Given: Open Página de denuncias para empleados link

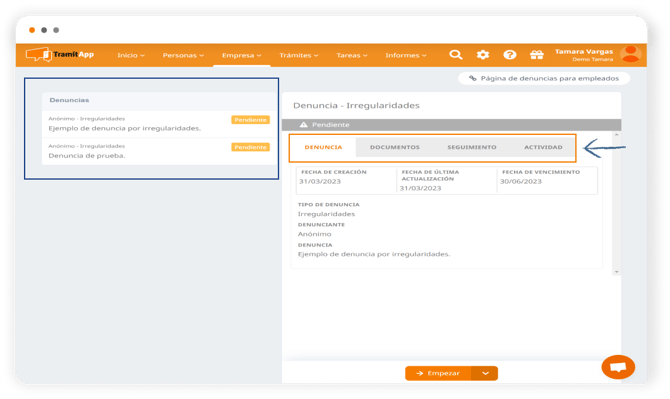Looking at the screenshot, I should click(544, 78).
